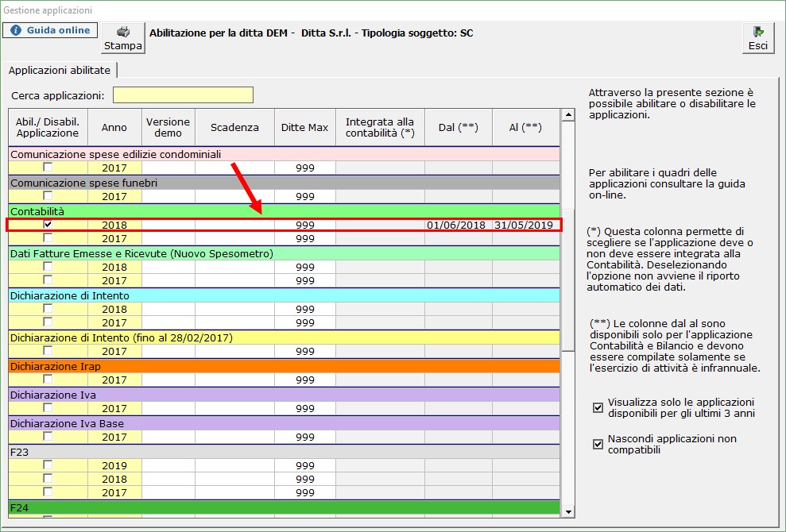Switch to Applicazioni abilitate tab

tap(59, 70)
